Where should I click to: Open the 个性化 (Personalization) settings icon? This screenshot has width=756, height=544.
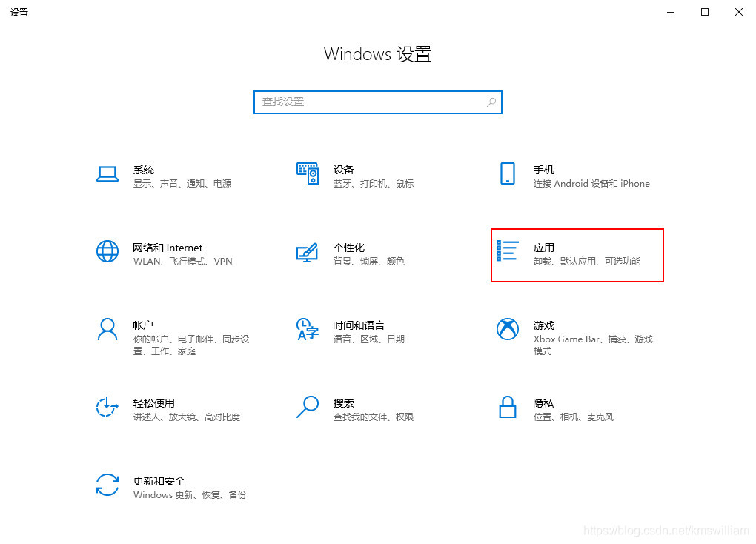tap(308, 253)
